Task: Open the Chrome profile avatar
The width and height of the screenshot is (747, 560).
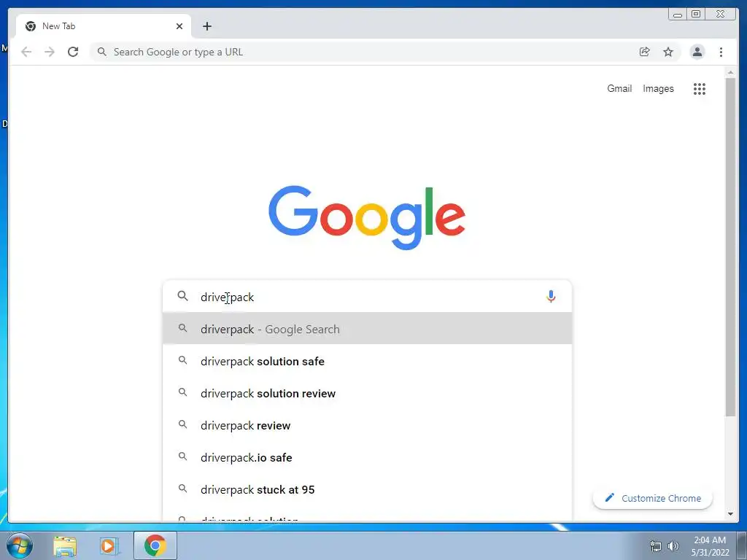Action: pos(697,52)
